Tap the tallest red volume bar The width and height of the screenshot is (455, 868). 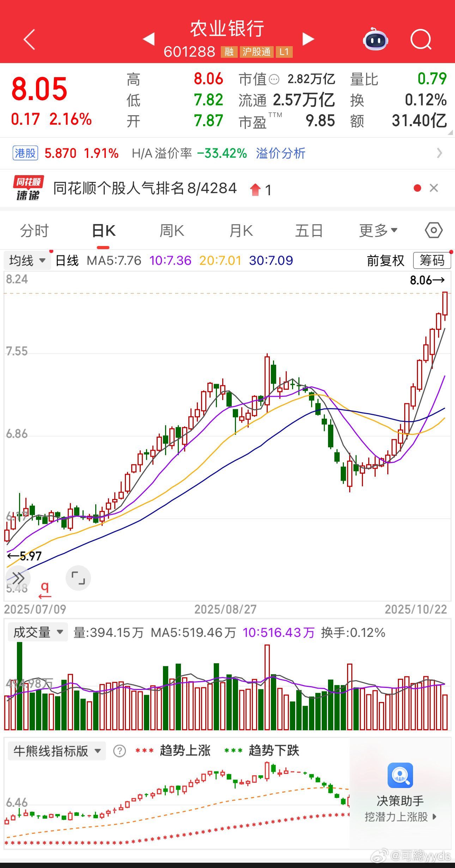click(267, 687)
